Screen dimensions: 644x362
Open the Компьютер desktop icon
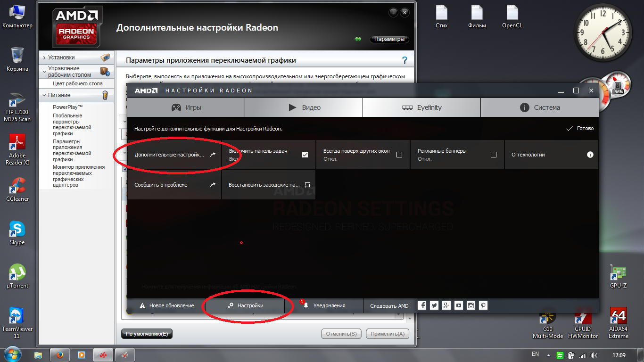point(17,16)
